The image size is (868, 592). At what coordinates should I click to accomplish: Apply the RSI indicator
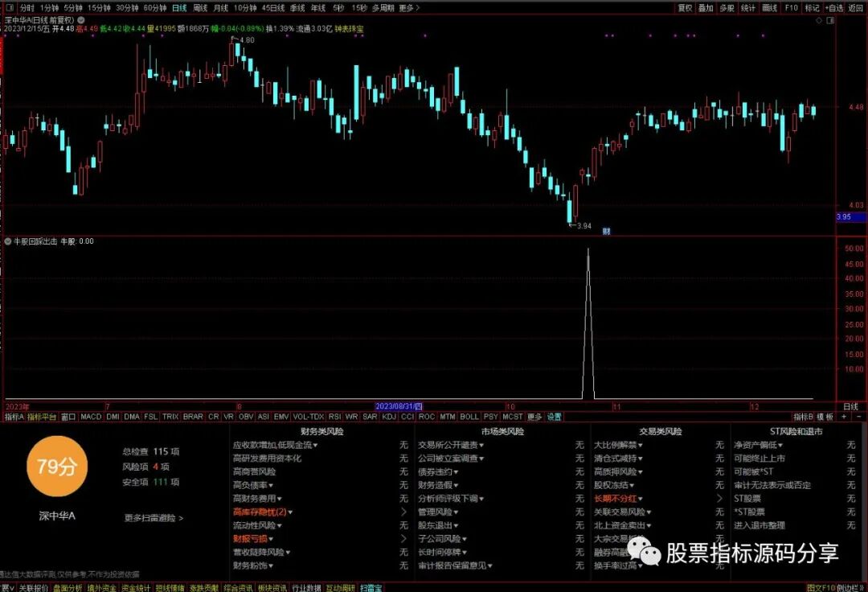click(334, 417)
